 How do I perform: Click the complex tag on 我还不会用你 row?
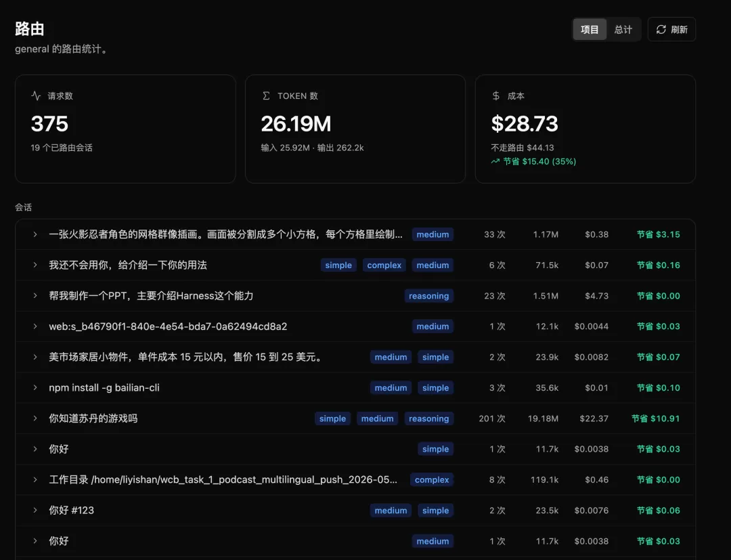pos(384,265)
